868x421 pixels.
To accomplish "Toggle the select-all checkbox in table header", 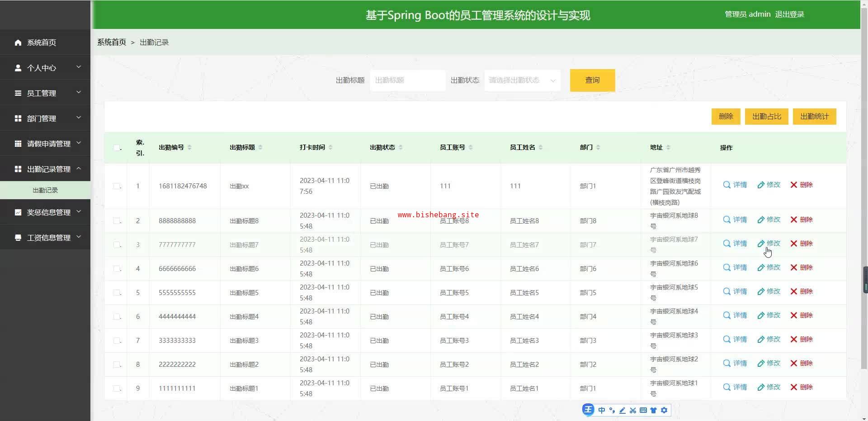I will pos(117,148).
